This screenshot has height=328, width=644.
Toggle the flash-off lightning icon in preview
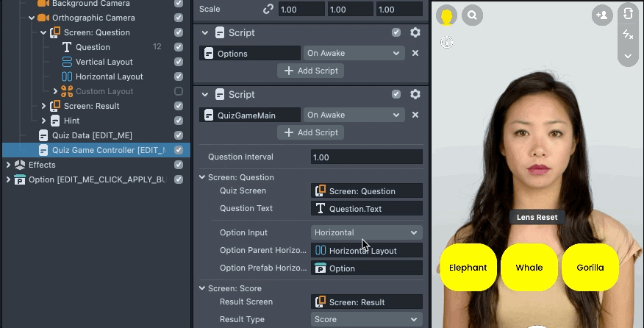(x=628, y=35)
